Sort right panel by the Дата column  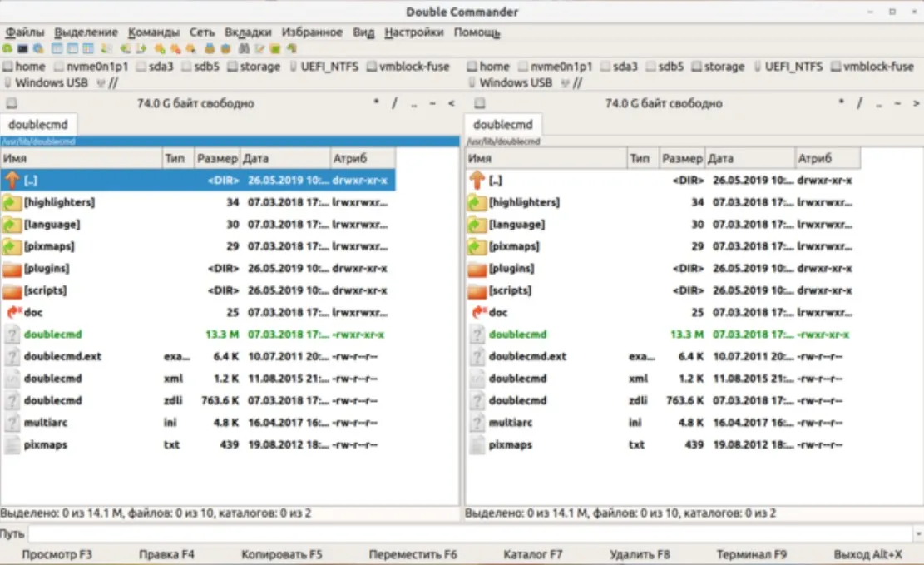point(750,158)
